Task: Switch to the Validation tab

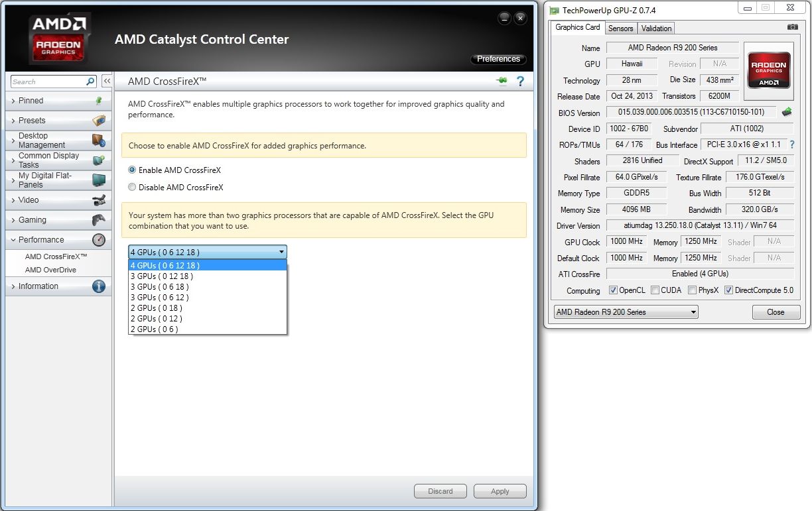Action: (x=657, y=28)
